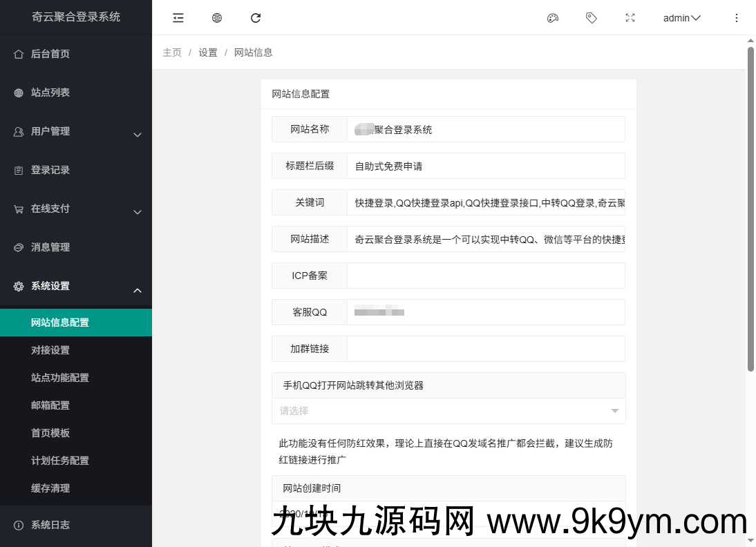Screen dimensions: 756x547
Task: Click the ICP备案 input field
Action: pyautogui.click(x=486, y=276)
